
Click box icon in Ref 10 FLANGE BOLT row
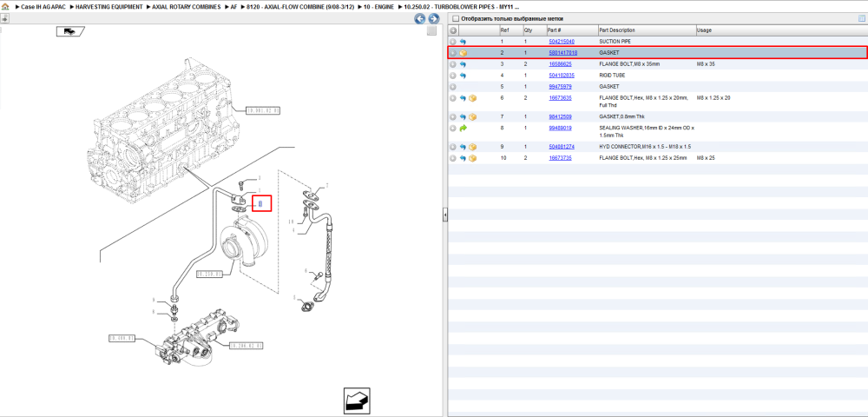[x=473, y=158]
